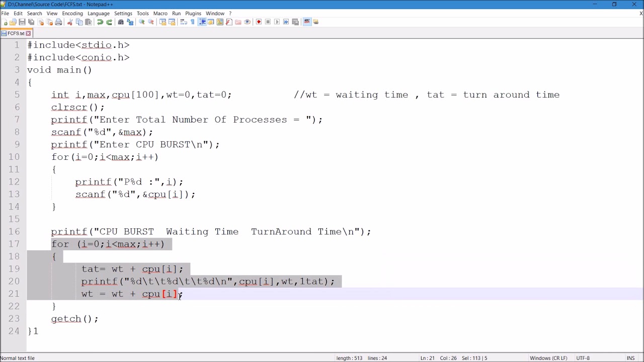Click the INS indicator in the status bar
Screen dimensions: 644x362
(x=630, y=358)
